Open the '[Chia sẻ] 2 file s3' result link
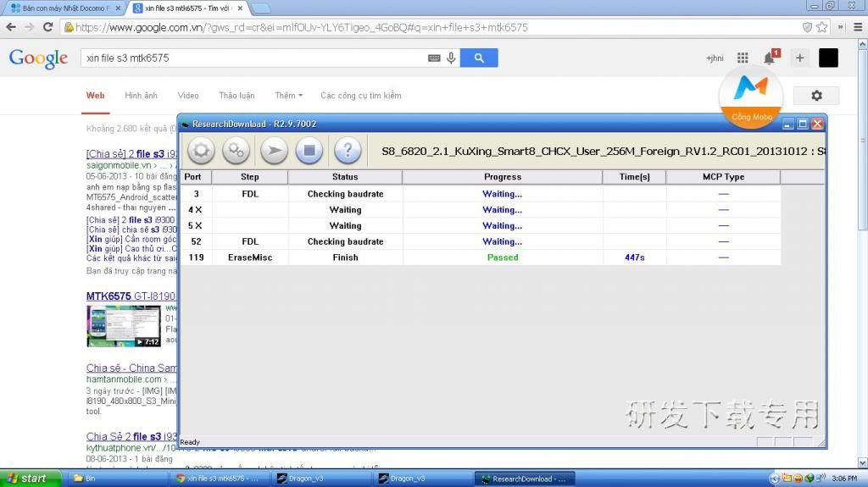868x487 pixels. 131,154
